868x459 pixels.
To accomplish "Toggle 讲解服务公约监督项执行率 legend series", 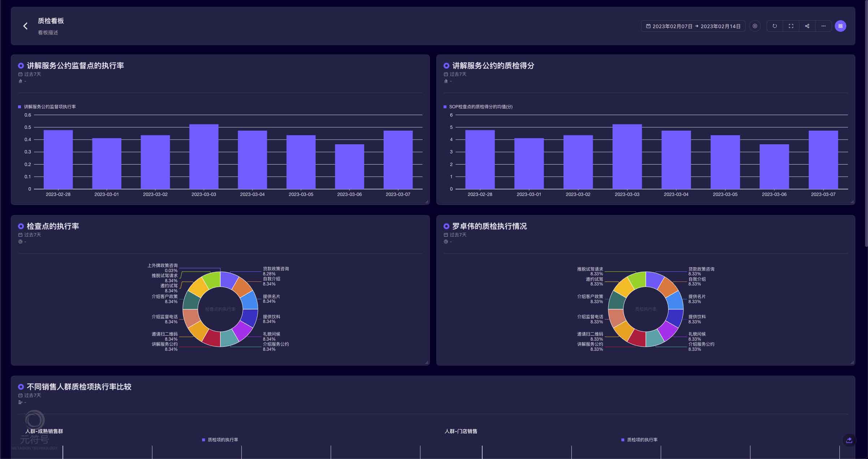I will pyautogui.click(x=49, y=107).
